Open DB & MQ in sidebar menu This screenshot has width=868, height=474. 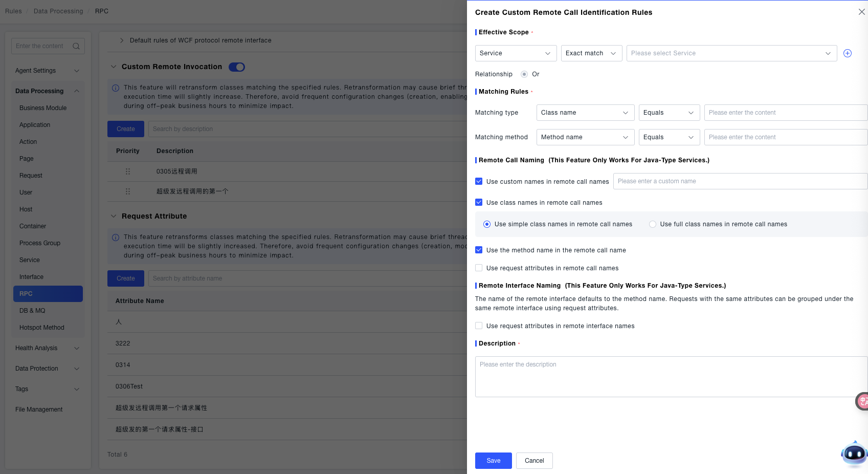[32, 311]
